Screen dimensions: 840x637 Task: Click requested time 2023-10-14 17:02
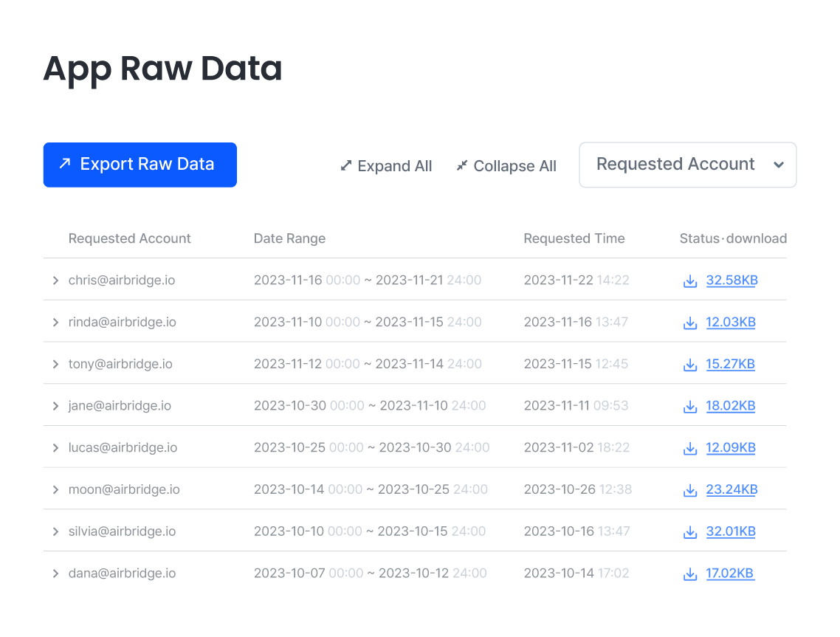[576, 574]
